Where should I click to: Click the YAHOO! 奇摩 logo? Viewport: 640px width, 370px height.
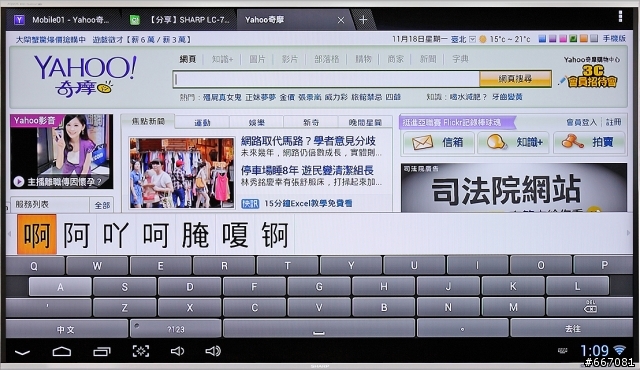coord(85,75)
